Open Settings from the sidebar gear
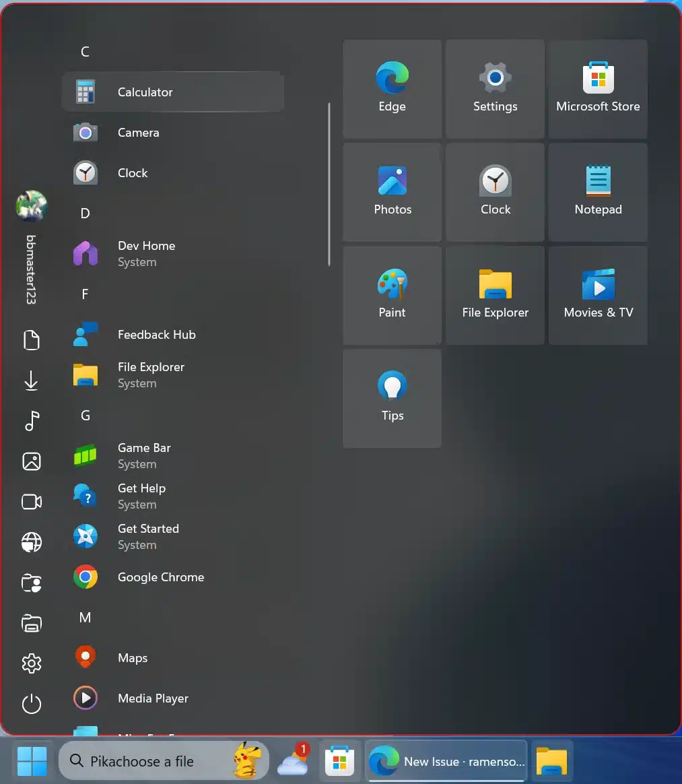Image resolution: width=682 pixels, height=784 pixels. point(32,663)
